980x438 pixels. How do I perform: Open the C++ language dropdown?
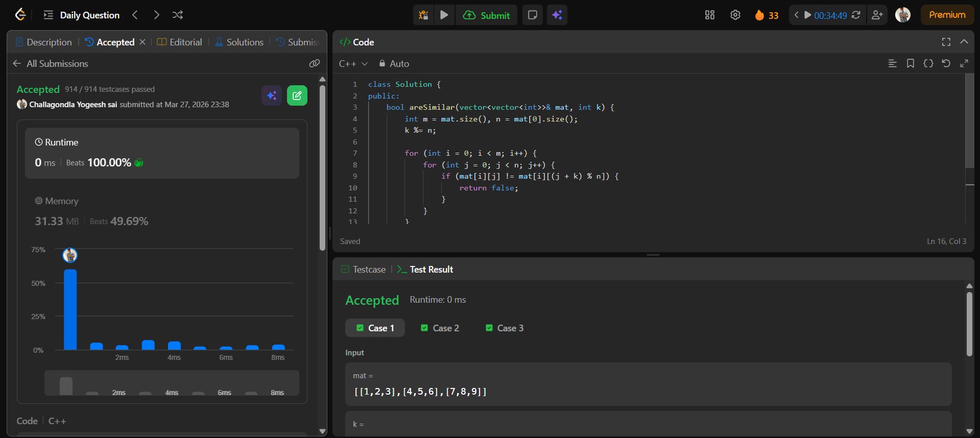[x=353, y=63]
